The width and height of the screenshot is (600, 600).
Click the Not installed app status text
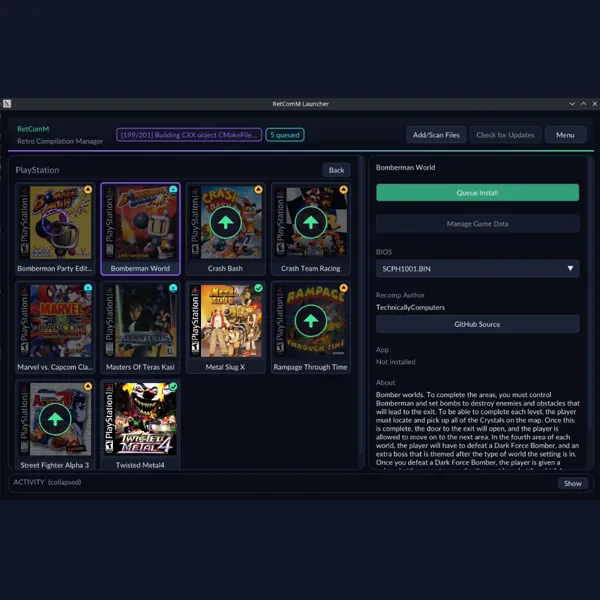[395, 362]
